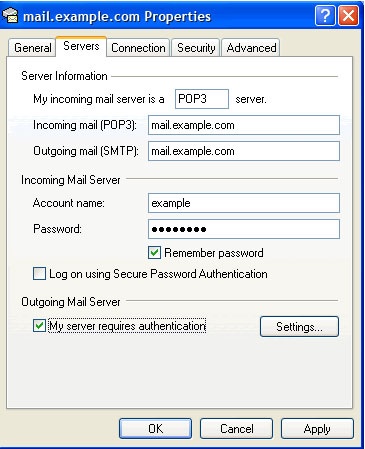Click the POP3 server type field
Viewport: 365px width, 449px height.
[x=202, y=99]
